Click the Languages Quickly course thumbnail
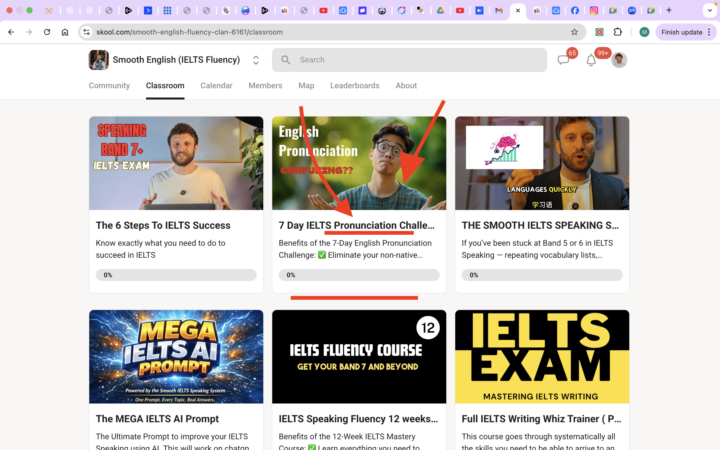 (542, 163)
